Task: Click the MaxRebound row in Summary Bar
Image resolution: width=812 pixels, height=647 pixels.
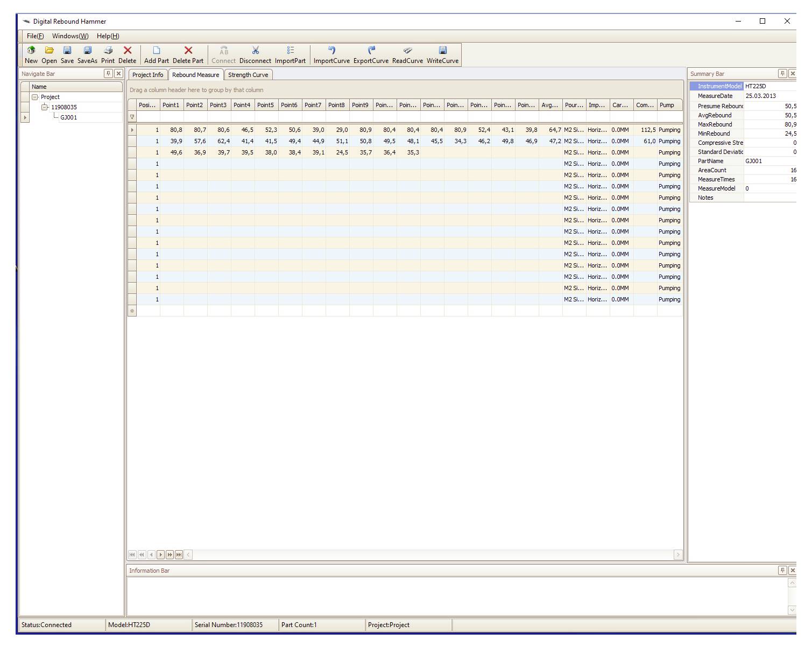Action: point(743,124)
